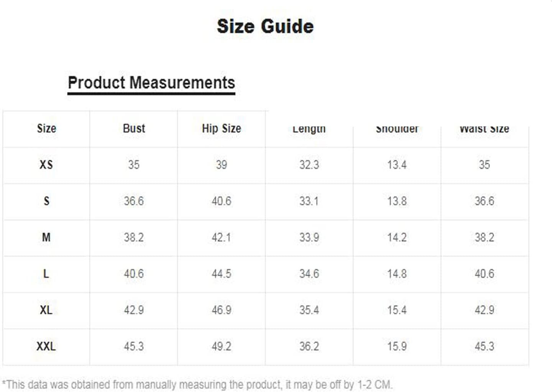The width and height of the screenshot is (552, 392).
Task: Click the shoulder value 15.4
Action: (397, 310)
